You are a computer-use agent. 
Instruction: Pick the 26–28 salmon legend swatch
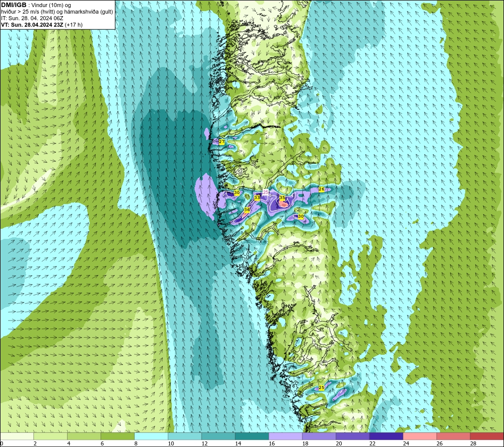[453, 436]
